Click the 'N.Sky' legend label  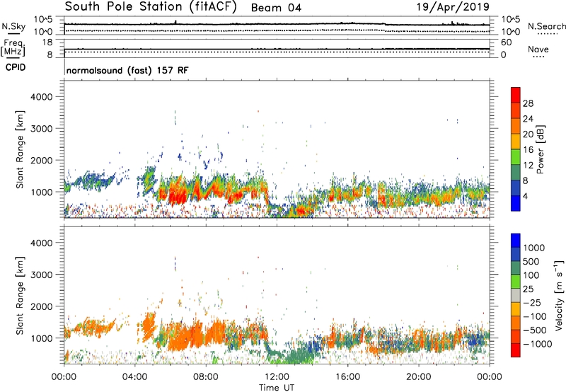coord(13,26)
